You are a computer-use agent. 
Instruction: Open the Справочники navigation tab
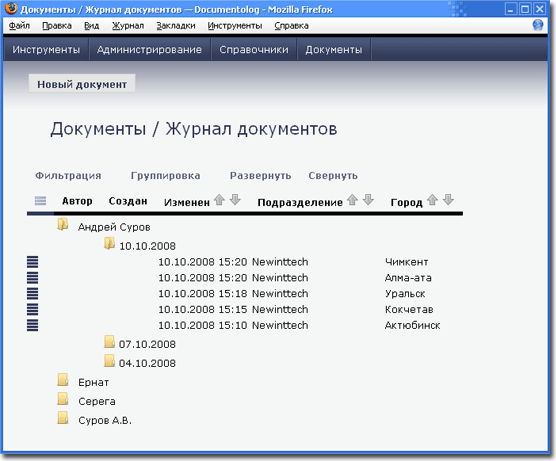pyautogui.click(x=254, y=50)
